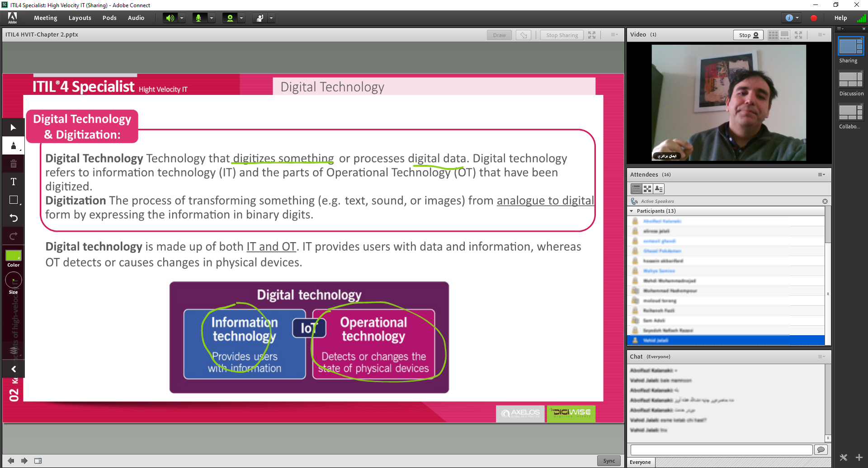868x468 pixels.
Task: Send the chat message
Action: click(x=821, y=450)
